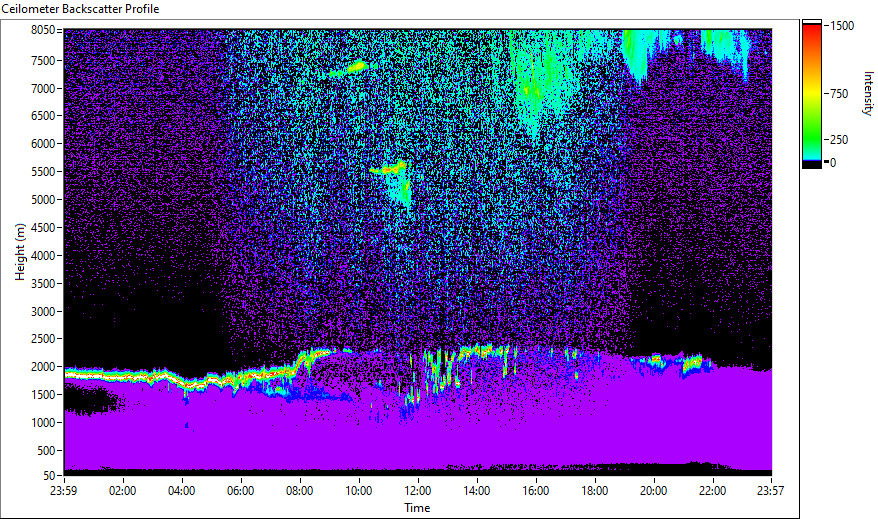The width and height of the screenshot is (878, 519).
Task: Click the 250 intensity scale label
Action: [x=839, y=140]
